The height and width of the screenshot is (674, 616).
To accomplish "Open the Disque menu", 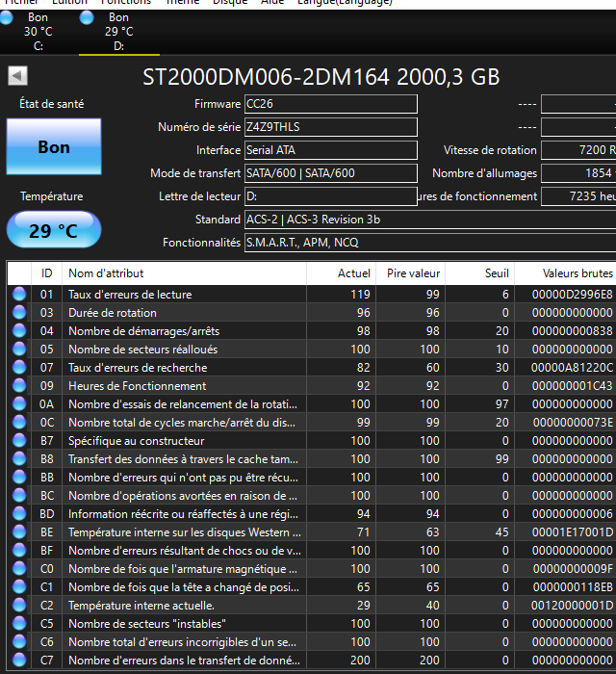I will tap(230, 2).
